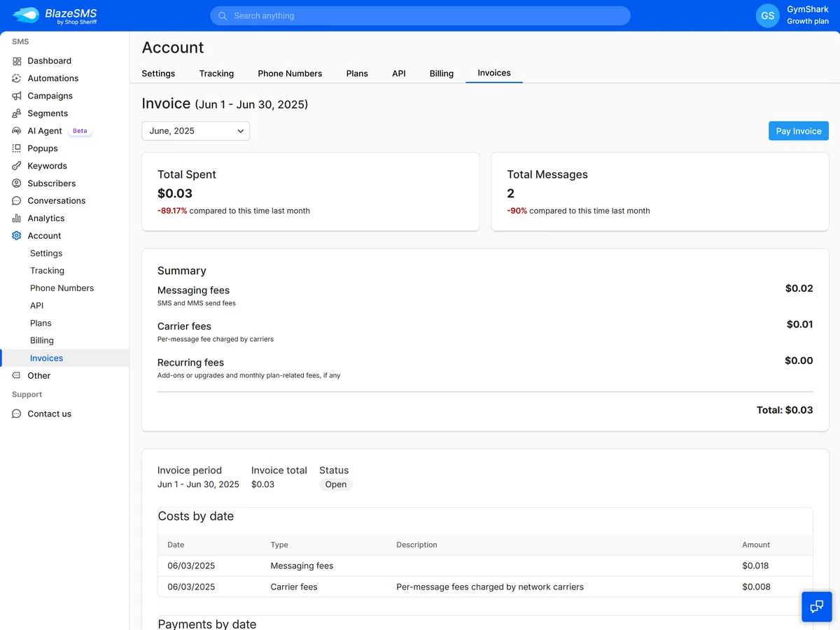Screen dimensions: 840x630
Task: Select the Account gear icon
Action: [x=15, y=236]
